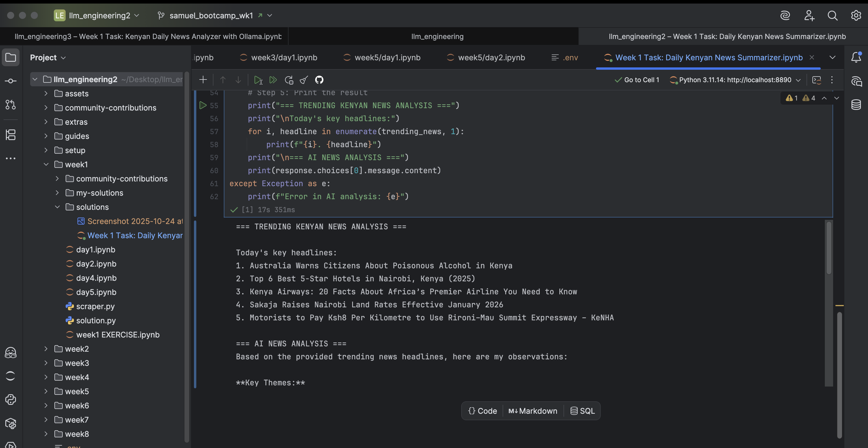Click the Run Cell and Select Below icon
The width and height of the screenshot is (868, 448).
coord(258,80)
